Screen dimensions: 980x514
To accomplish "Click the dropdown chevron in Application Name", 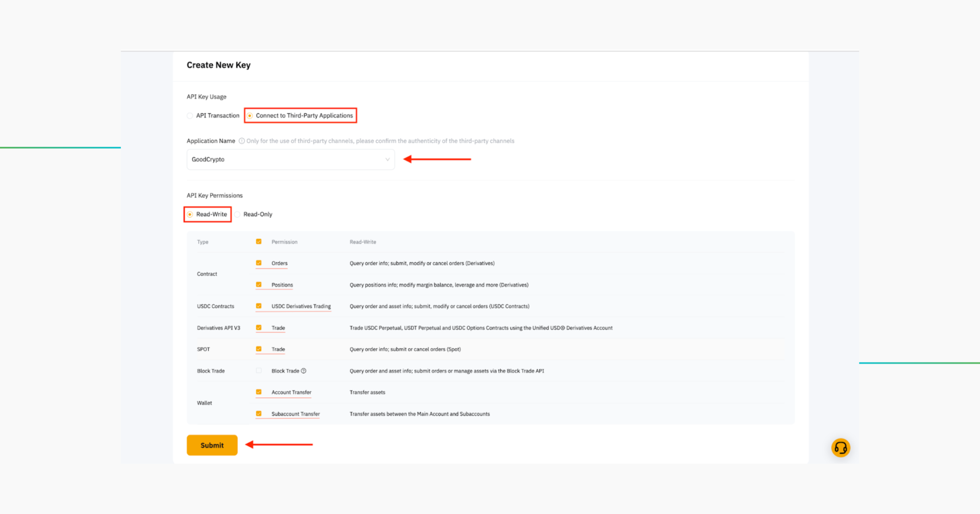I will (x=387, y=160).
